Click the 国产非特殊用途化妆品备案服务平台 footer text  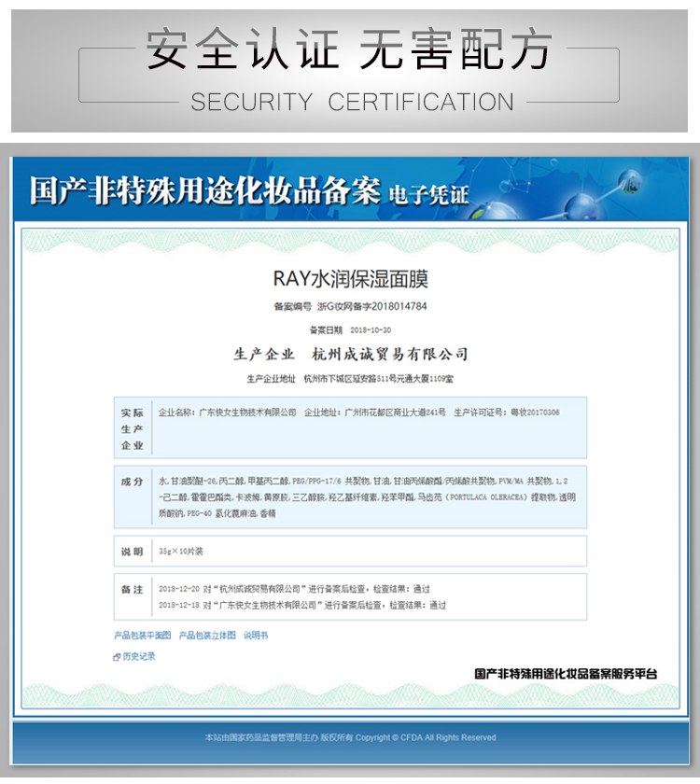point(566,674)
